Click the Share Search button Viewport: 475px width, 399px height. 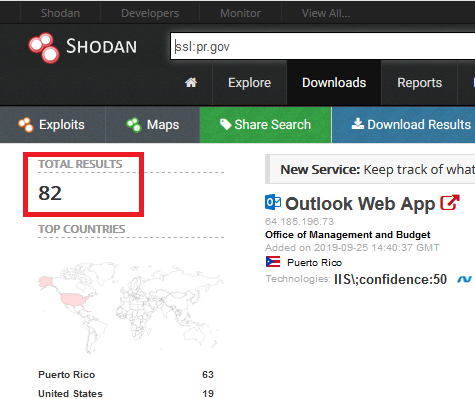266,125
